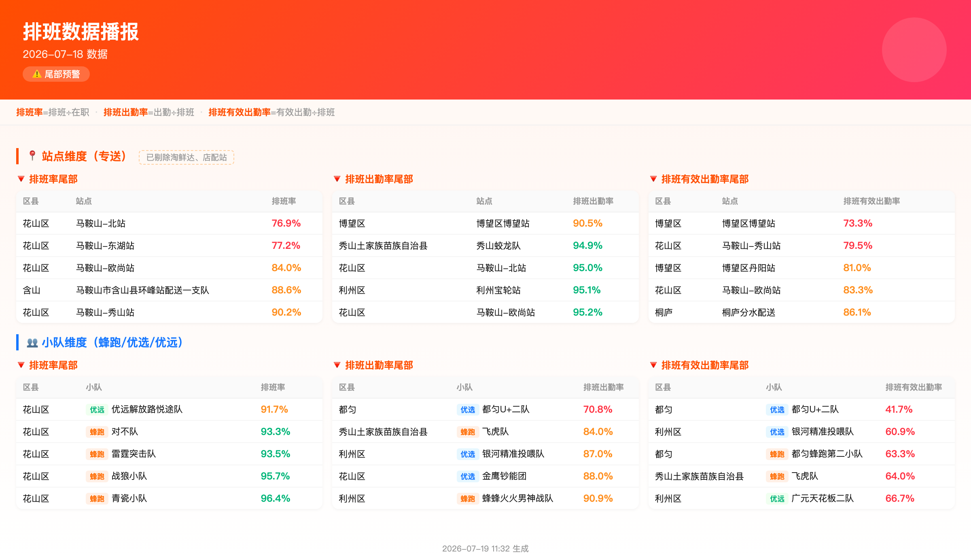Select the 桐庐分水配送 station cell

click(748, 312)
